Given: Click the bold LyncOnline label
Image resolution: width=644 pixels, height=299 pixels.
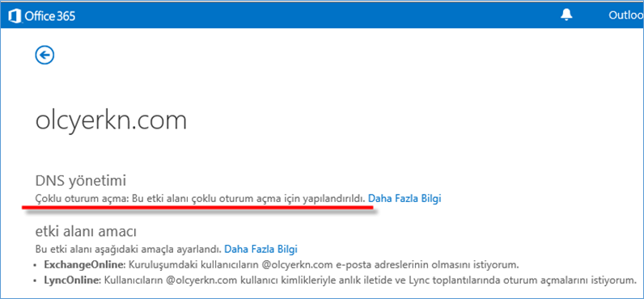Looking at the screenshot, I should (x=72, y=281).
